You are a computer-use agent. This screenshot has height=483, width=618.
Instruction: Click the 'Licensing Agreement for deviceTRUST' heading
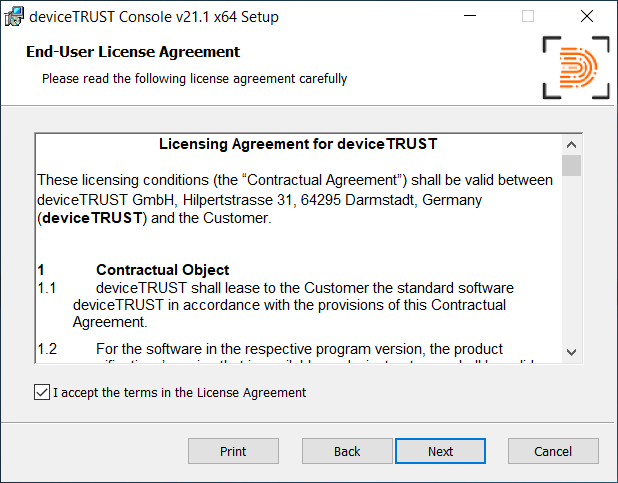click(298, 144)
